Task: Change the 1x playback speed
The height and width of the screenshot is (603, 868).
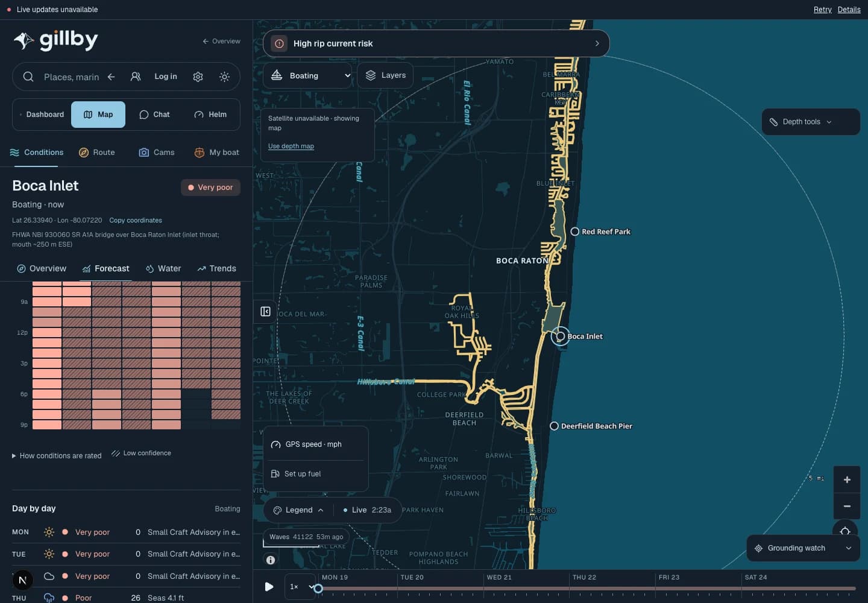Action: [301, 586]
